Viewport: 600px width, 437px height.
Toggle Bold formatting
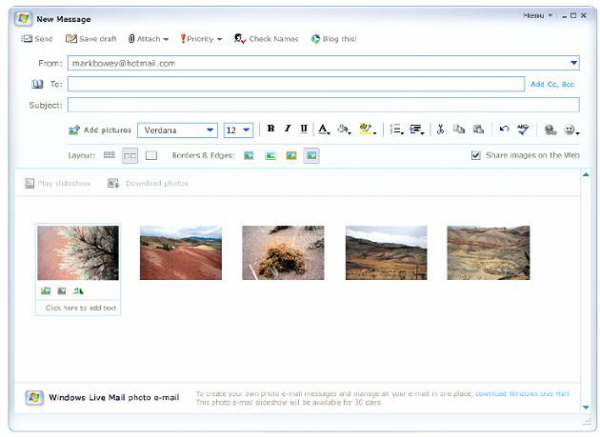point(271,129)
